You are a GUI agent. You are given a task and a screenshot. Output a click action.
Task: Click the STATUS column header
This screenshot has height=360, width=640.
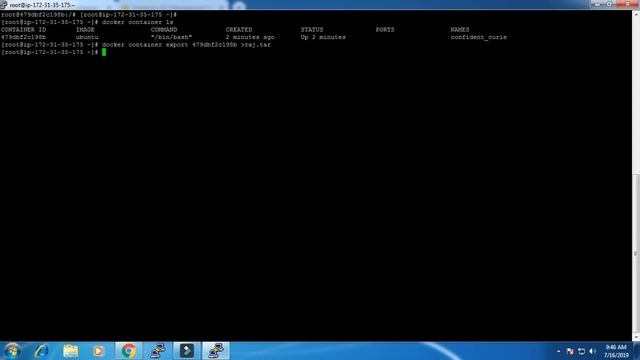(x=312, y=29)
